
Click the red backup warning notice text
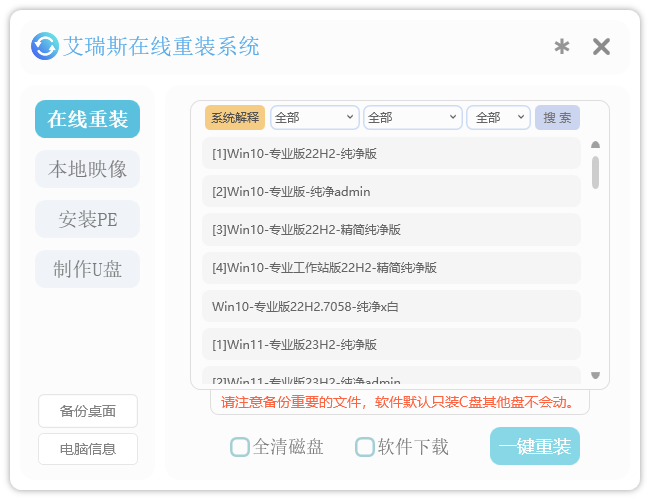point(398,402)
